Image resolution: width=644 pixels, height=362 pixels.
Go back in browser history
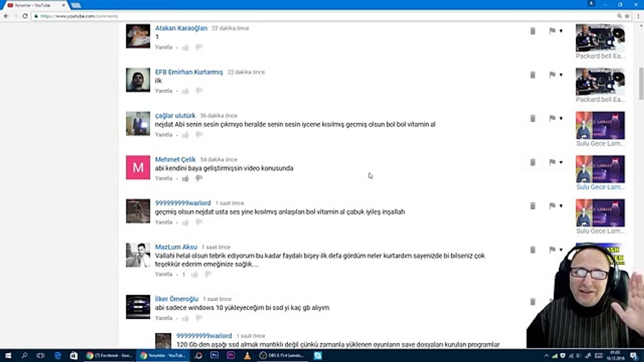coord(6,16)
